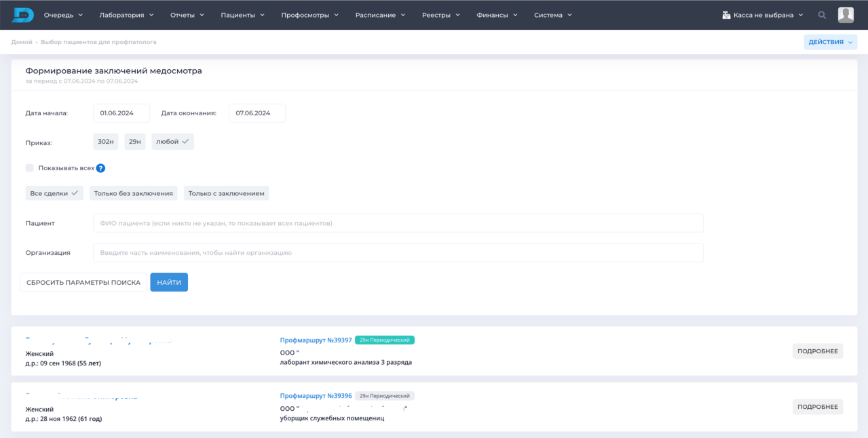Click the НАЙТИ button

tap(169, 283)
